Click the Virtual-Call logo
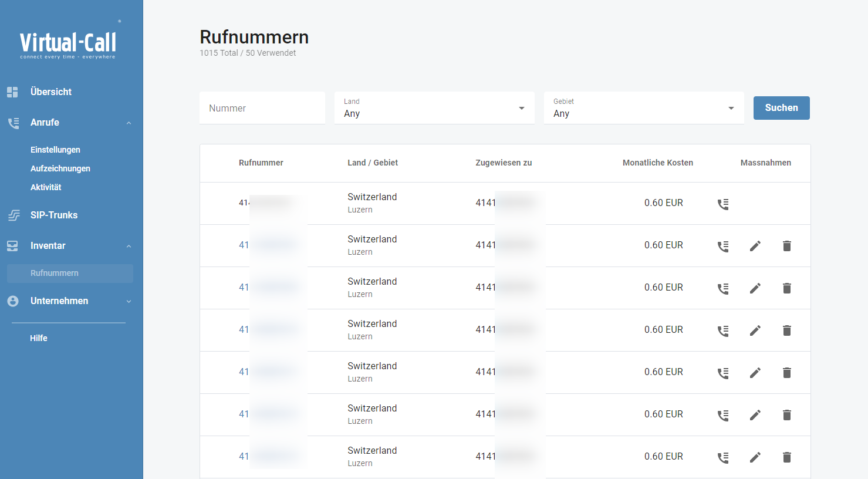 (68, 42)
